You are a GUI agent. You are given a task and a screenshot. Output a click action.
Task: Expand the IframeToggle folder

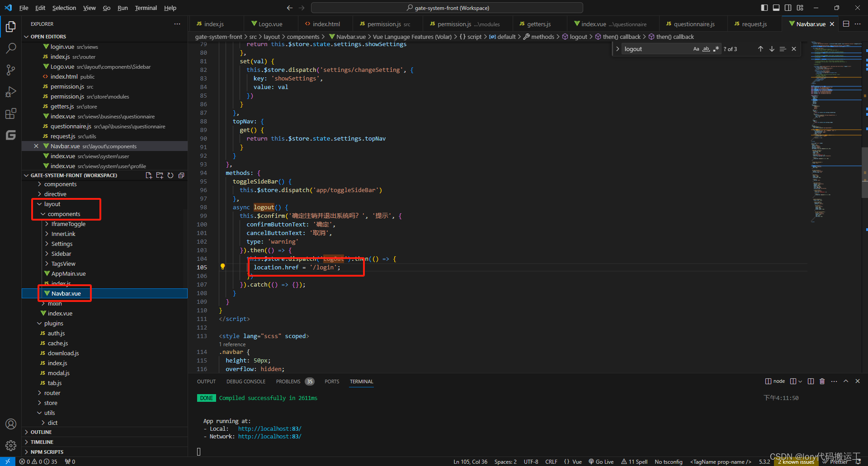tap(68, 224)
